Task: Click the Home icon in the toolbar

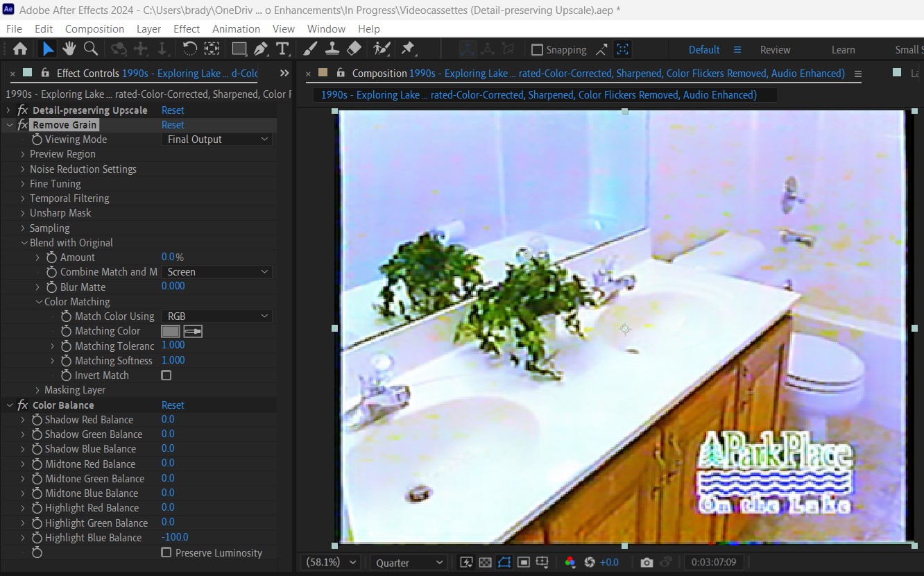Action: (20, 49)
